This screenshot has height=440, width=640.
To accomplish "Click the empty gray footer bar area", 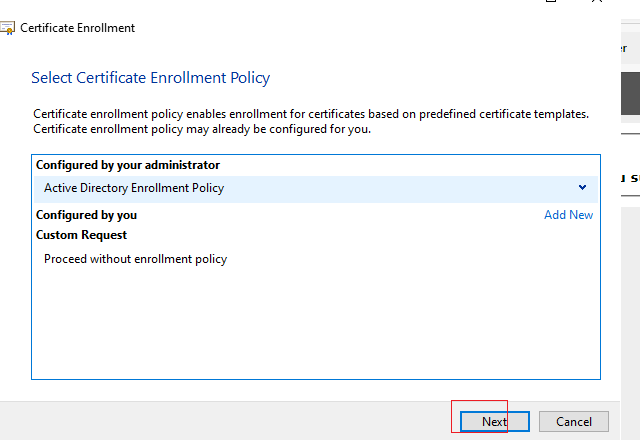I will point(224,421).
